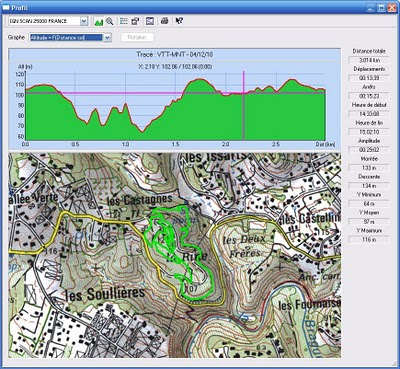The image size is (400, 369).
Task: Activate the What's This help cursor icon
Action: tap(179, 21)
